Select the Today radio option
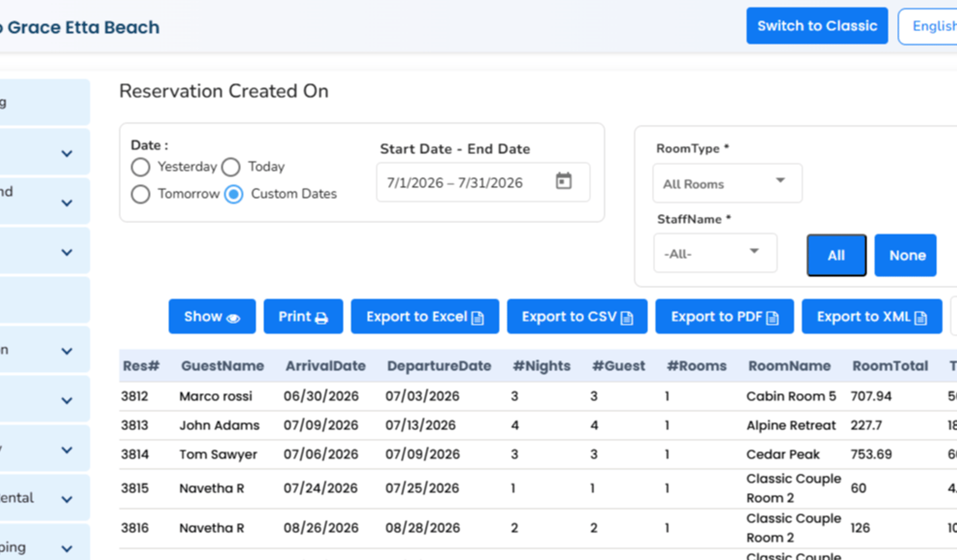 231,167
